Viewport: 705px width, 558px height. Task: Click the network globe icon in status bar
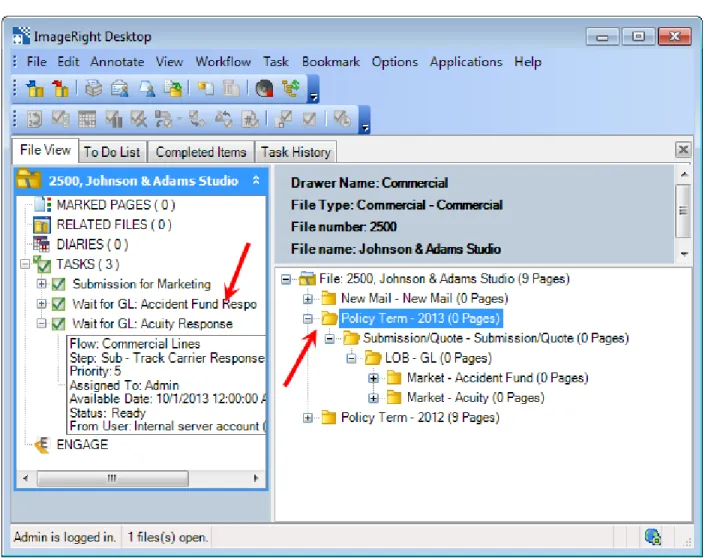652,536
